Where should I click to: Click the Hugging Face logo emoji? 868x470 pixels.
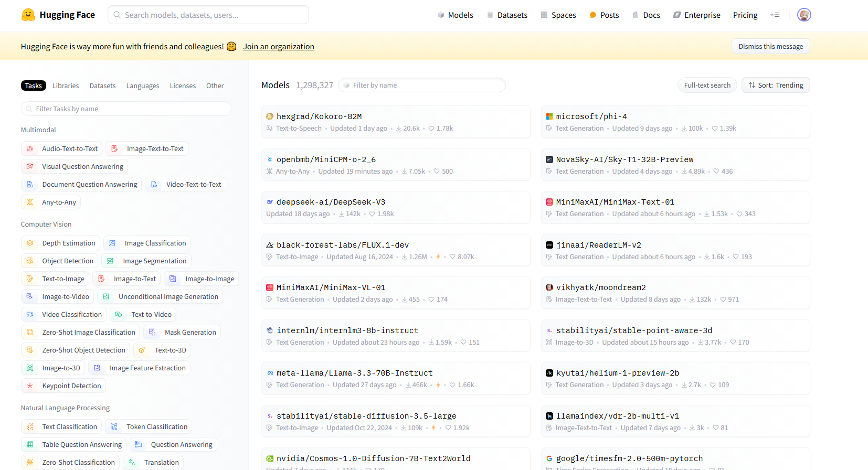[28, 15]
